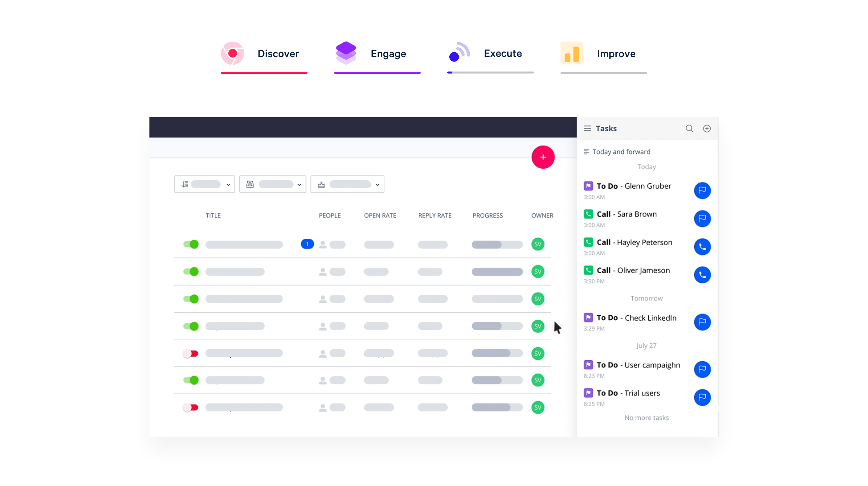Sort by OPEN RATE column header

coord(380,216)
